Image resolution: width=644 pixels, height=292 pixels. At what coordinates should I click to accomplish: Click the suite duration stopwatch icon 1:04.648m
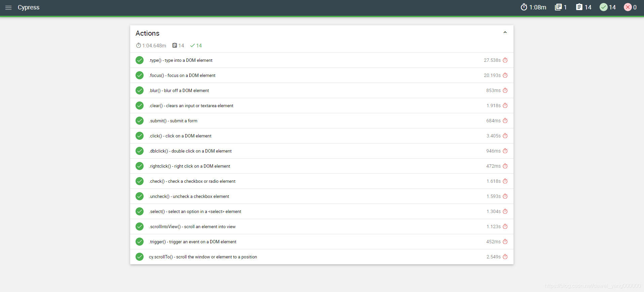tap(139, 45)
